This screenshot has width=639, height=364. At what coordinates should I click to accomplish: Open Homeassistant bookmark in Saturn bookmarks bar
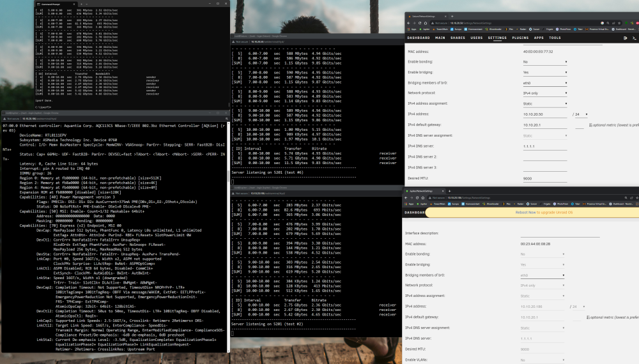coord(473,29)
